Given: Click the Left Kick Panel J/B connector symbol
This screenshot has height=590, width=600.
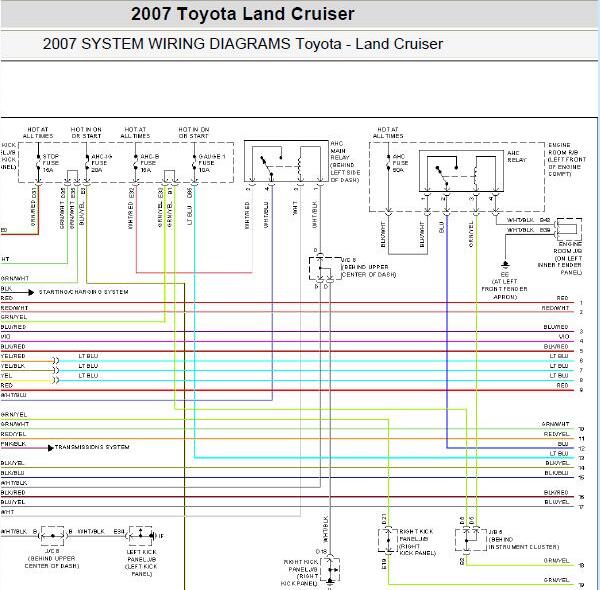Looking at the screenshot, I should [140, 536].
